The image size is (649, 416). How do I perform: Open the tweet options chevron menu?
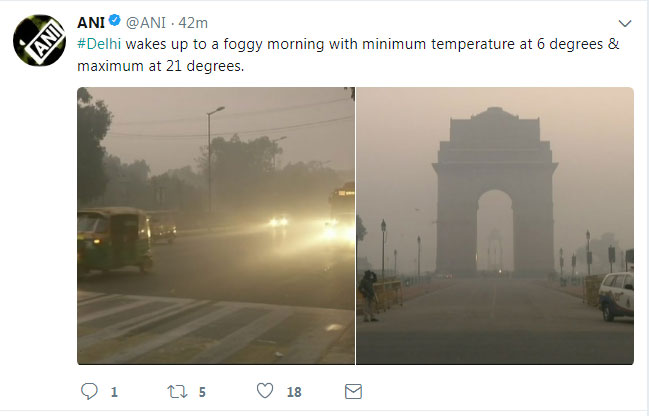[x=625, y=23]
